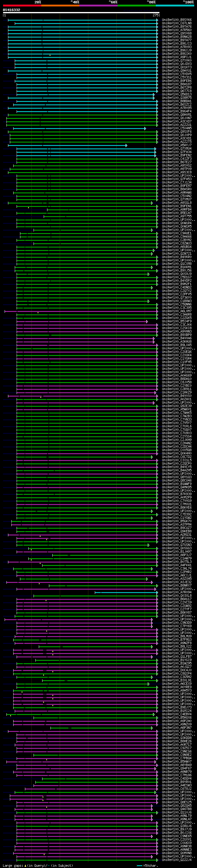Select the UniRef100_A6CEX9 label
Screen dimensions: 197x868
[x=176, y=684]
